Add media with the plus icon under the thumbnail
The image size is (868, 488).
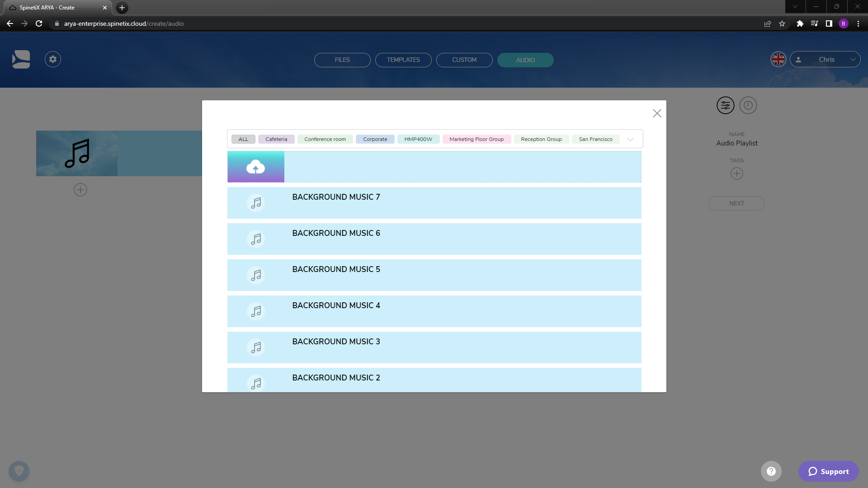click(80, 189)
